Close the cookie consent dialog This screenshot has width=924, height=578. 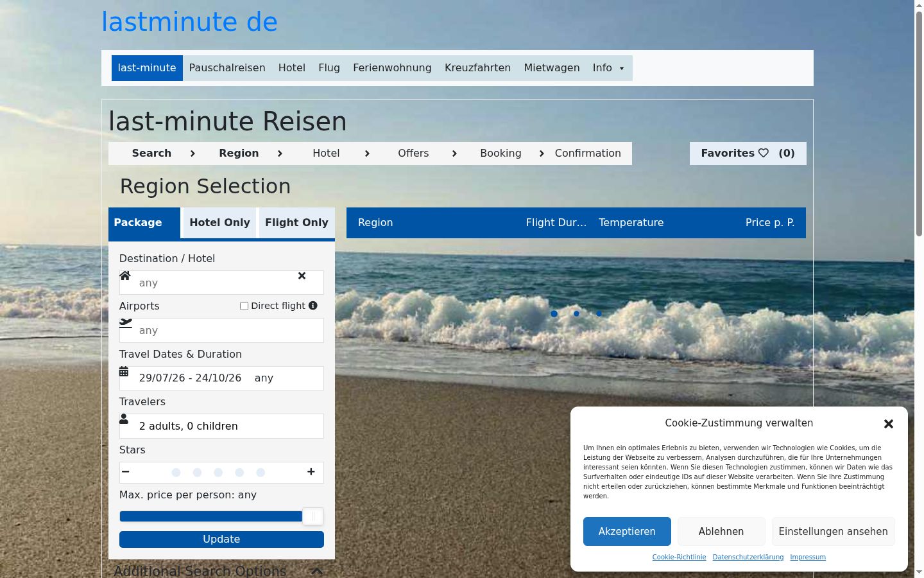tap(889, 424)
